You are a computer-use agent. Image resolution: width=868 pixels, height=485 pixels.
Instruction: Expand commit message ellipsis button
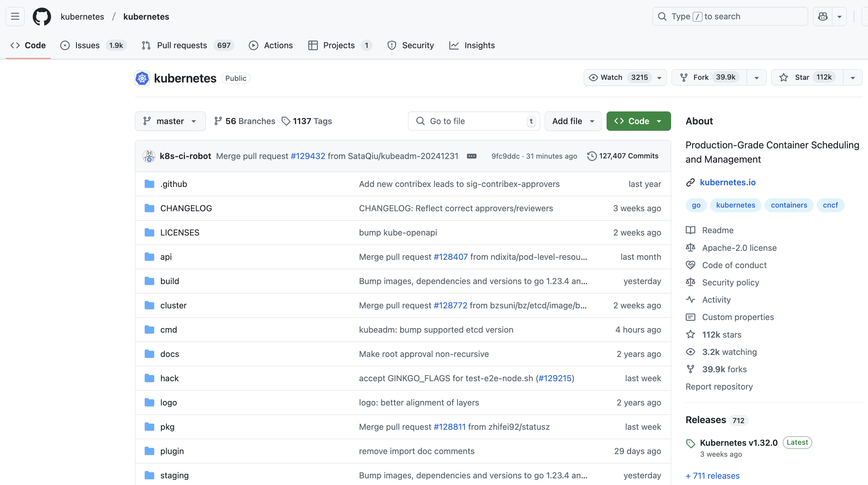pyautogui.click(x=471, y=156)
